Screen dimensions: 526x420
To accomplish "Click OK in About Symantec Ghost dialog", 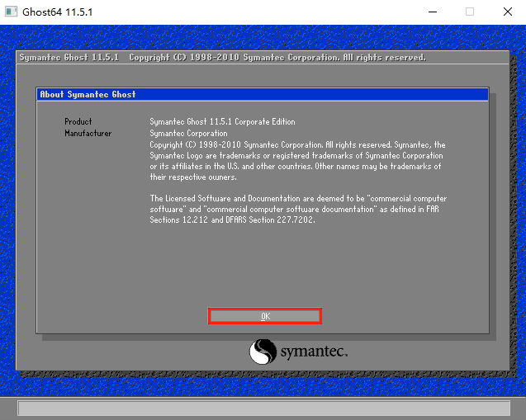I will point(265,316).
